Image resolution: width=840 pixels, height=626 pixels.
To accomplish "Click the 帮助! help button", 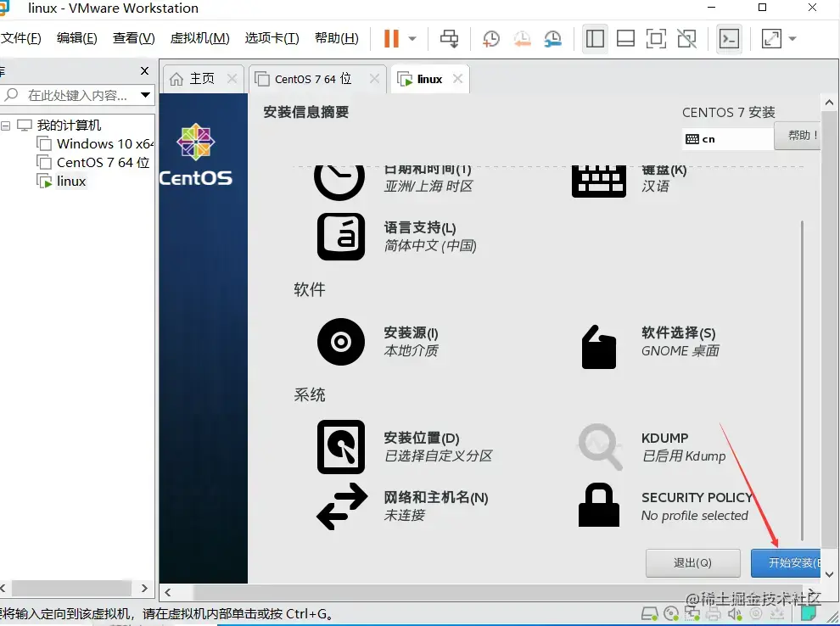I will coord(797,136).
